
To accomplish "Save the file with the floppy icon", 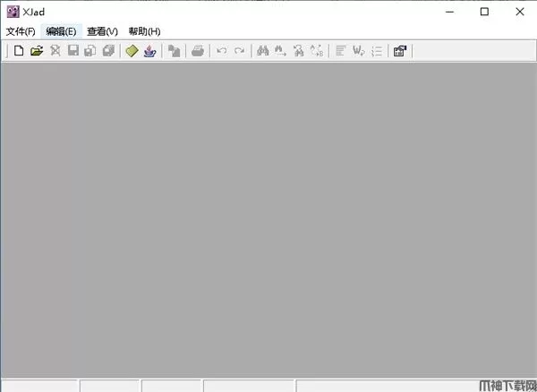I will [73, 51].
